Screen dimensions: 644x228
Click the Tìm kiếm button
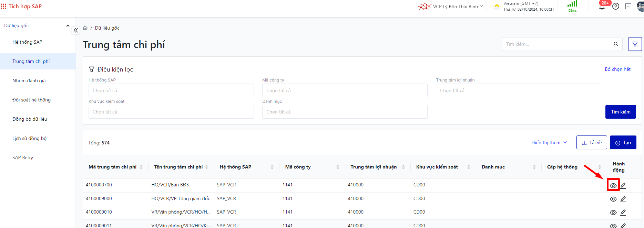coord(620,112)
